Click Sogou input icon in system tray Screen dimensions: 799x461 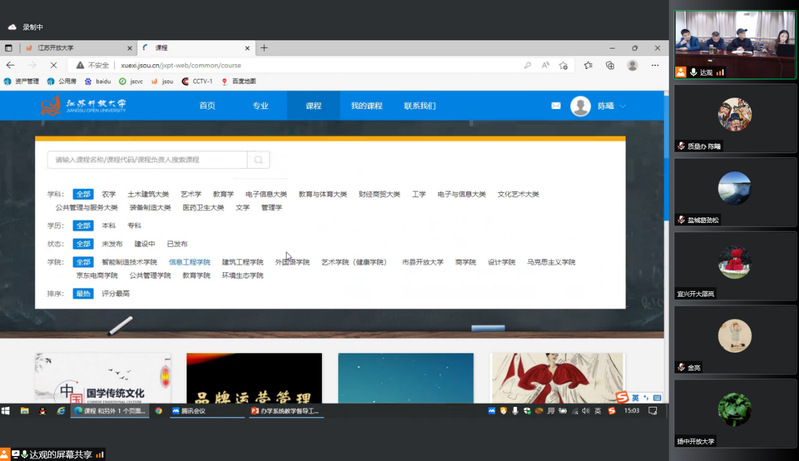[x=611, y=411]
